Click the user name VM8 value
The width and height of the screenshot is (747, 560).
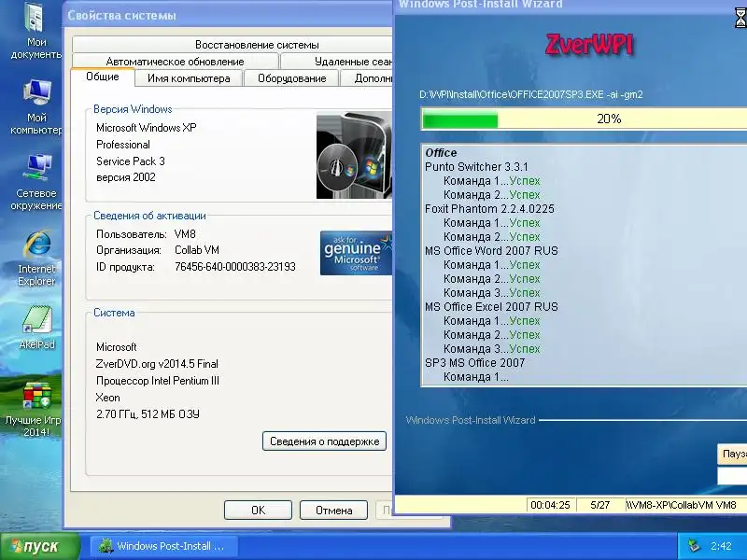tap(185, 234)
